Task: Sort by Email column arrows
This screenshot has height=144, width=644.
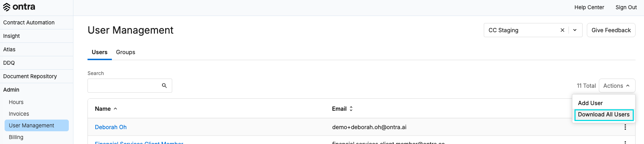Action: coord(351,109)
